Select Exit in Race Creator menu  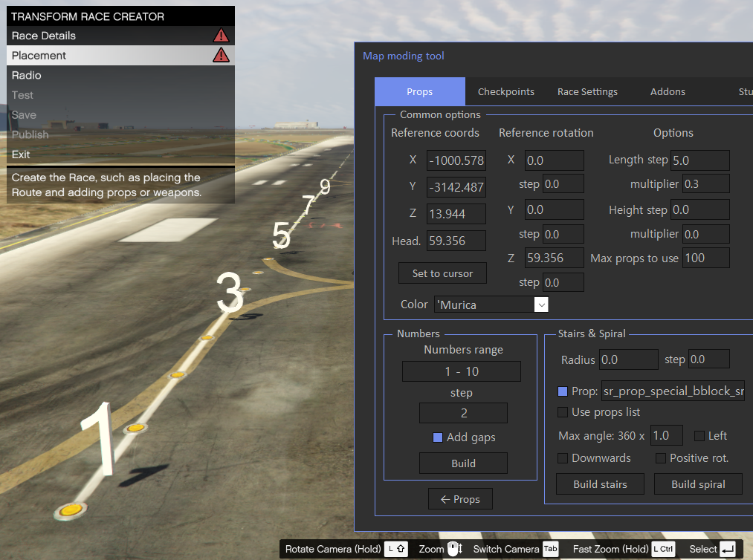tap(120, 154)
